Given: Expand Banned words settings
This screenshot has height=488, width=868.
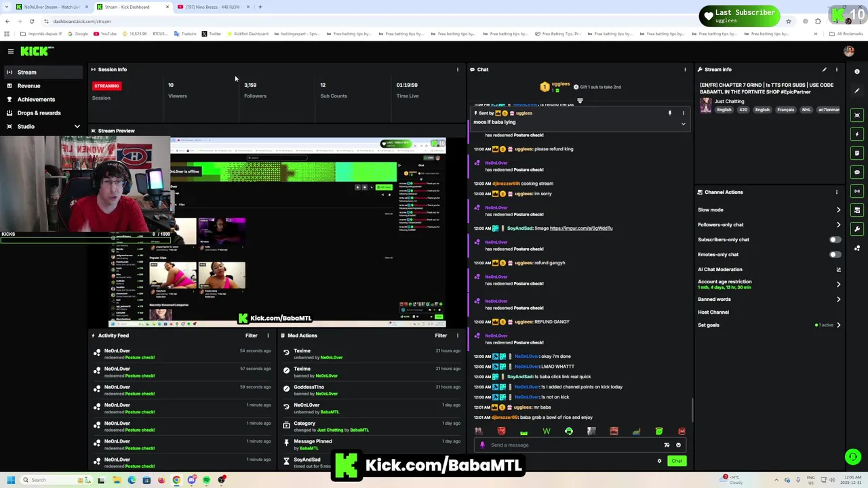Looking at the screenshot, I should (838, 299).
